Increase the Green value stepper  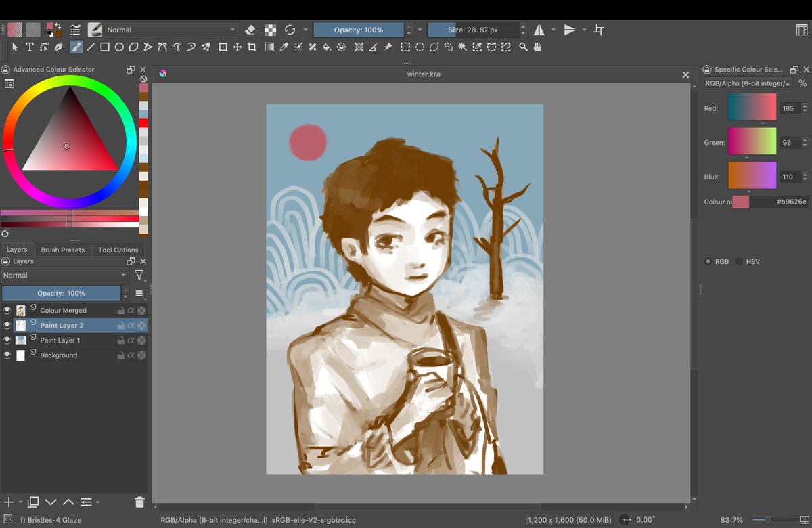point(805,140)
